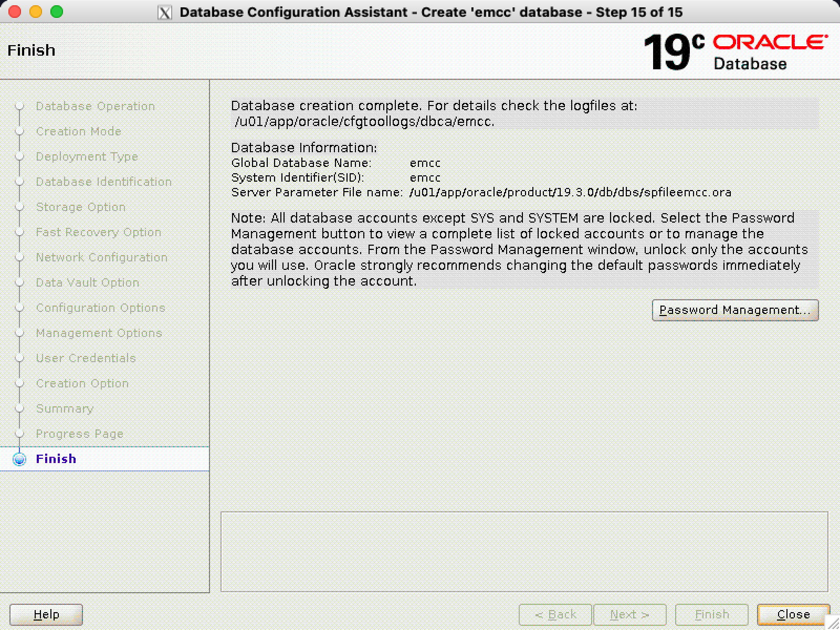Select the Summary step in sidebar
This screenshot has height=630, width=840.
[x=65, y=409]
